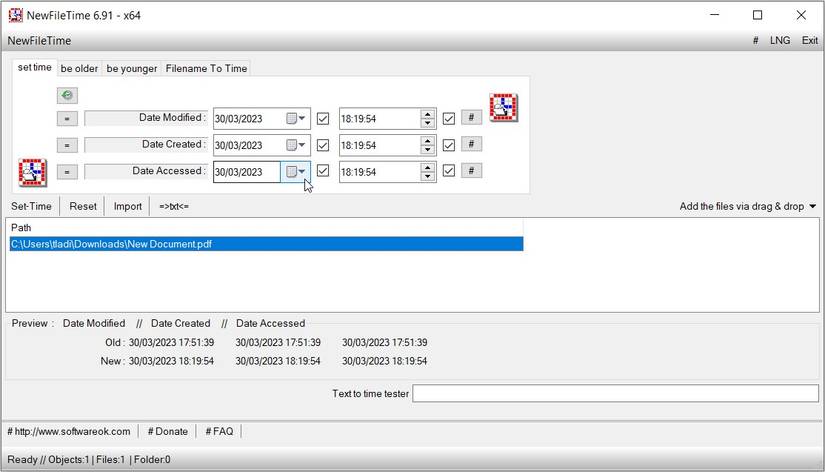This screenshot has width=825, height=472.
Task: Open the # menu in the menu bar
Action: point(756,41)
